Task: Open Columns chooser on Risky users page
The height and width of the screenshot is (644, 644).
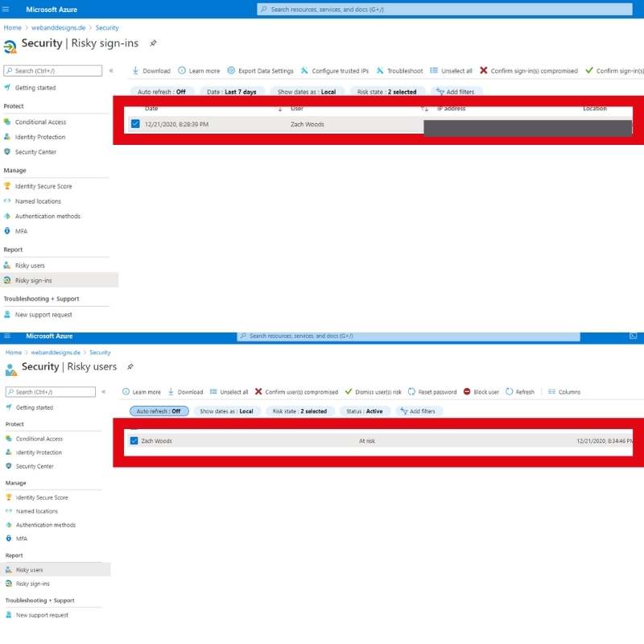Action: (x=564, y=392)
